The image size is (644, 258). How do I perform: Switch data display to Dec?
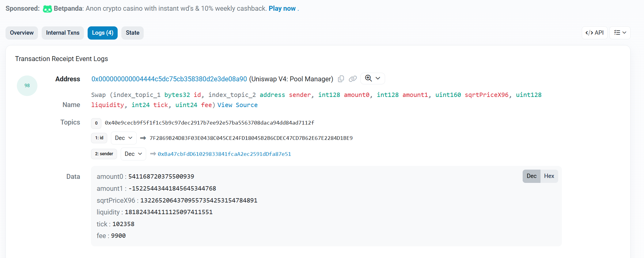[x=531, y=176]
